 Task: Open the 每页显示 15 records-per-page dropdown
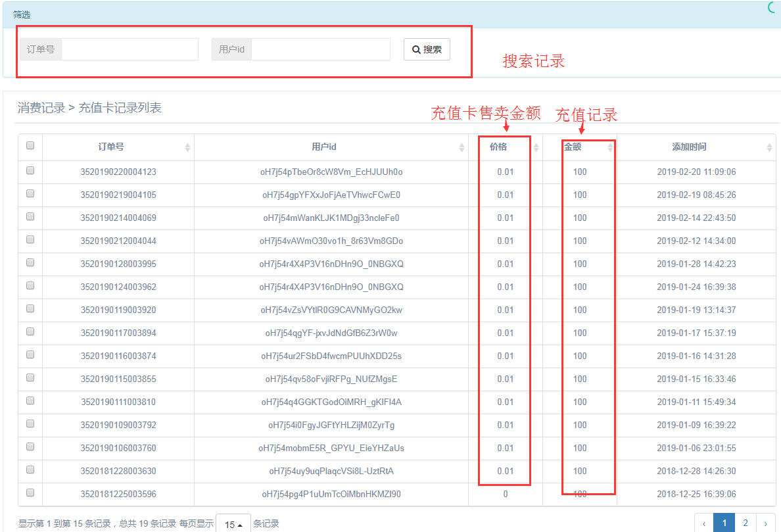[x=233, y=524]
